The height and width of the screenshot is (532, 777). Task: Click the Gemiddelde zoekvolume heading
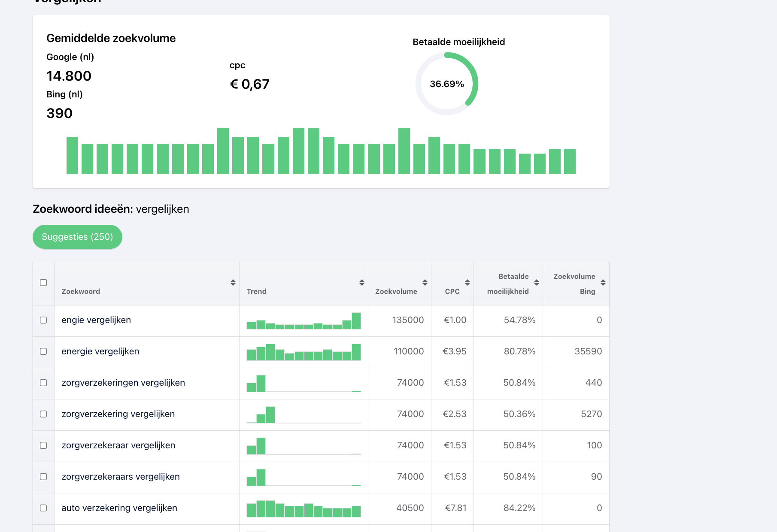pos(111,38)
